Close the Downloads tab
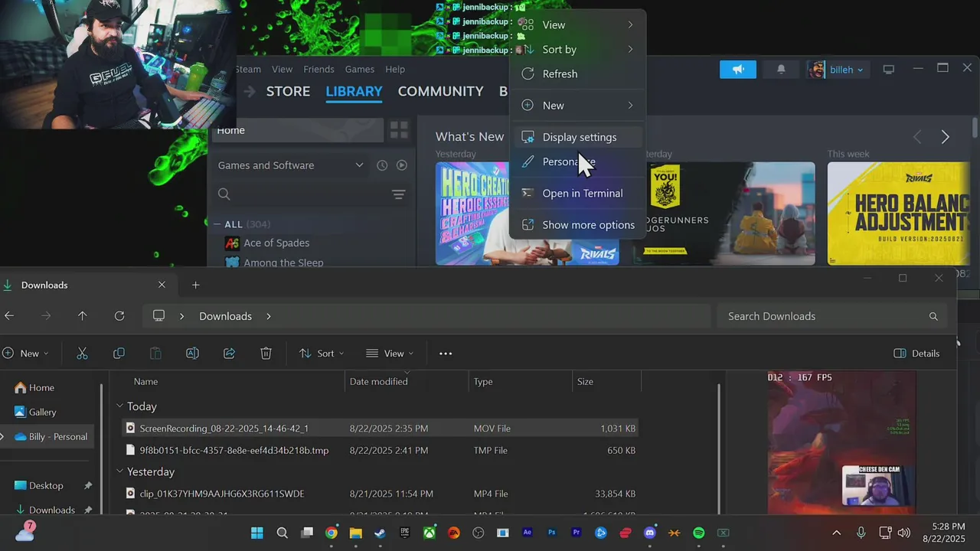The width and height of the screenshot is (980, 551). tap(162, 285)
